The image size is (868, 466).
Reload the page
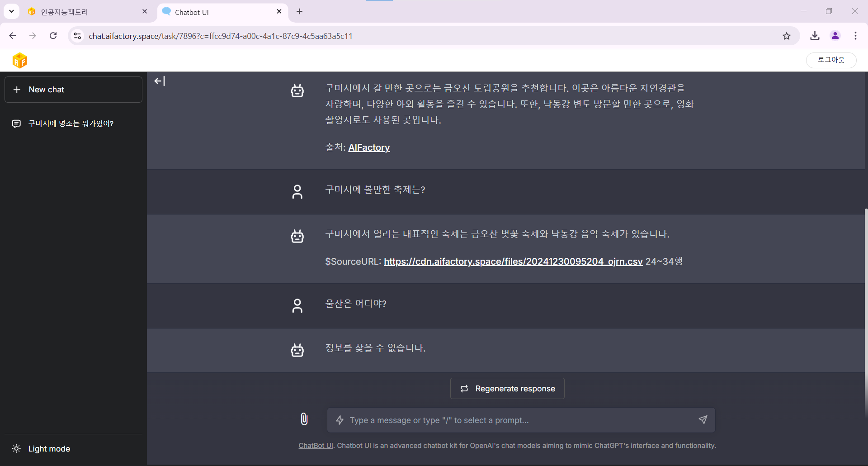point(53,36)
